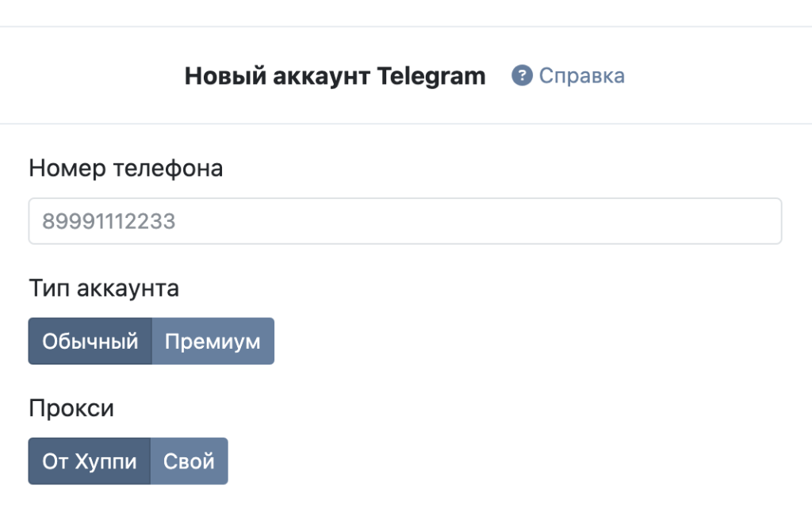Enable Премиум under Тип аккаунта

213,342
